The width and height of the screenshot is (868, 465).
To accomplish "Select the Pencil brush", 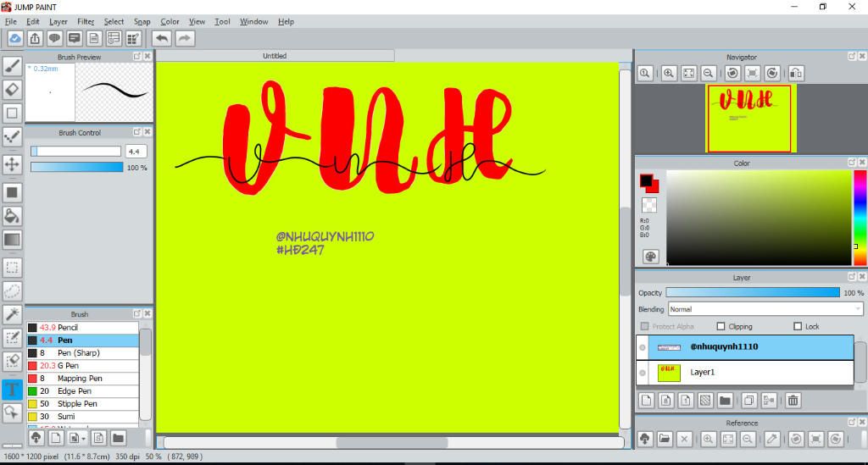I will coord(82,327).
